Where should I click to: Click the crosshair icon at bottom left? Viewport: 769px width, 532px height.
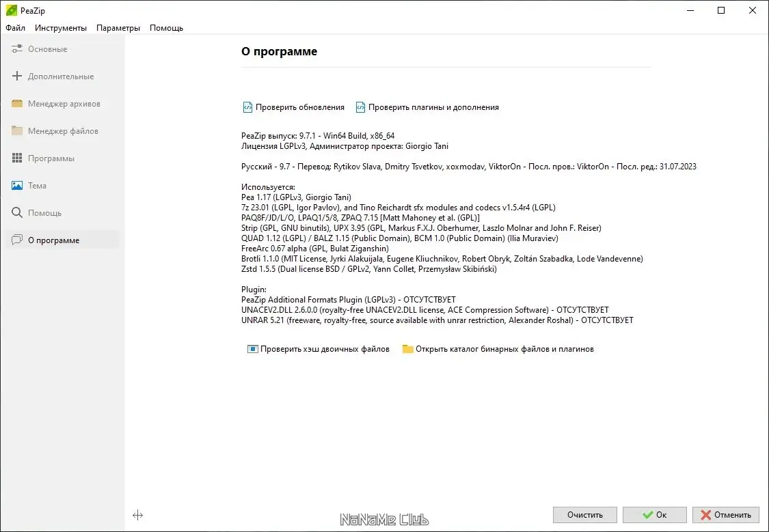137,515
